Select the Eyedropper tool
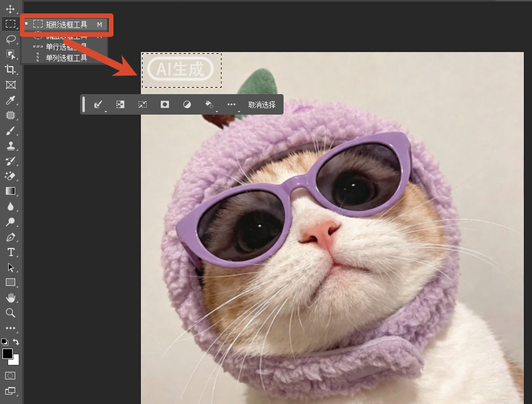 point(11,101)
